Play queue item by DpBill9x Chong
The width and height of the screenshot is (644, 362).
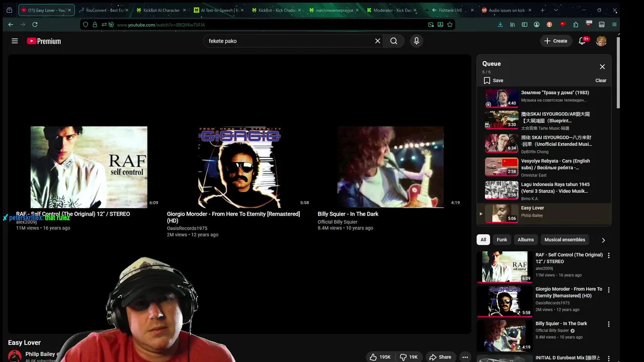click(544, 144)
